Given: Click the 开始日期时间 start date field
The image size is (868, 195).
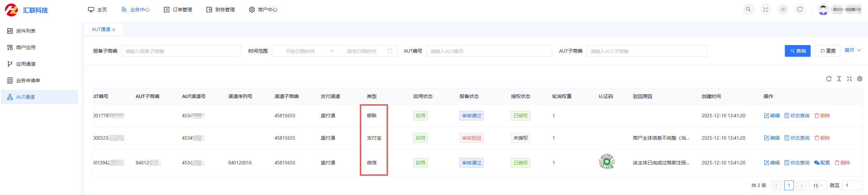Looking at the screenshot, I should [x=300, y=51].
